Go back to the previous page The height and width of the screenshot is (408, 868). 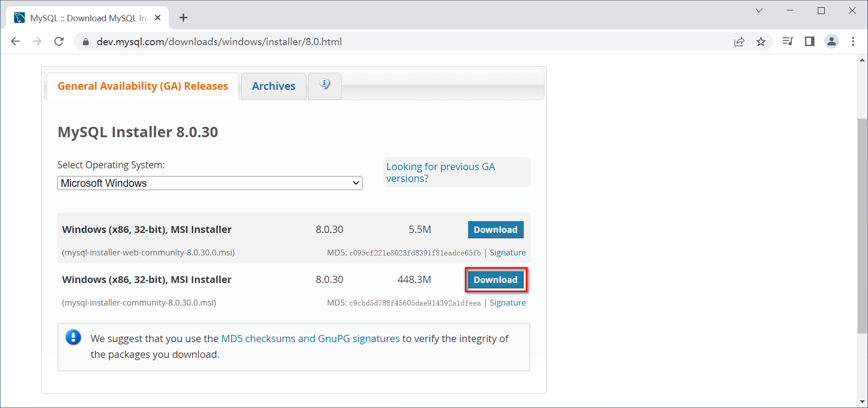(15, 42)
